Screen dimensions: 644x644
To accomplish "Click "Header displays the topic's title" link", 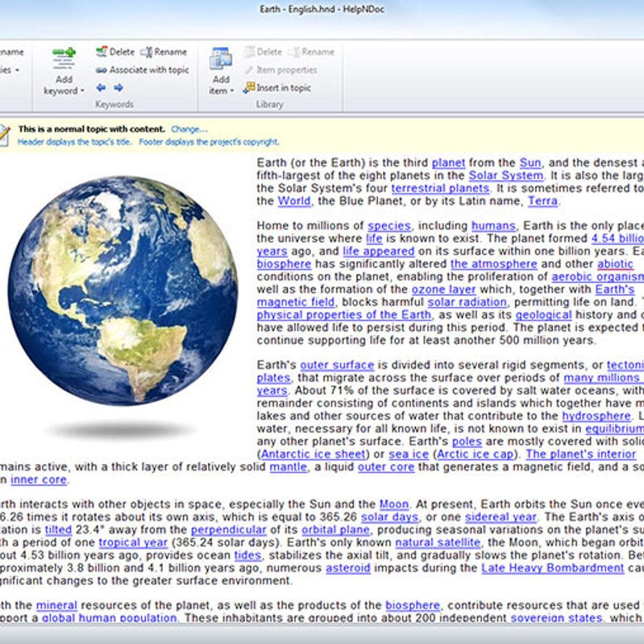I will pyautogui.click(x=74, y=142).
